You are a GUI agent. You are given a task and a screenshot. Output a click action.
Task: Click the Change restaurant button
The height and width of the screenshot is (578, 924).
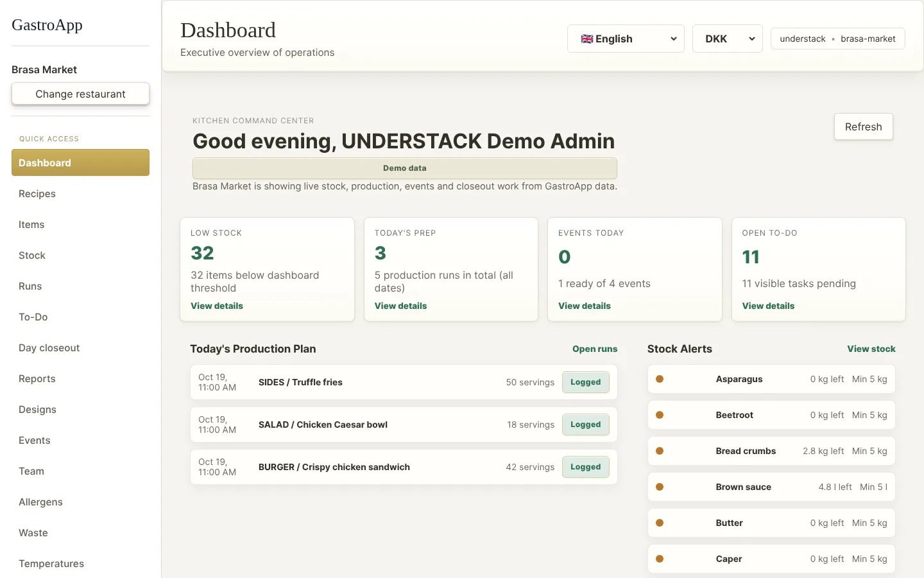point(80,94)
